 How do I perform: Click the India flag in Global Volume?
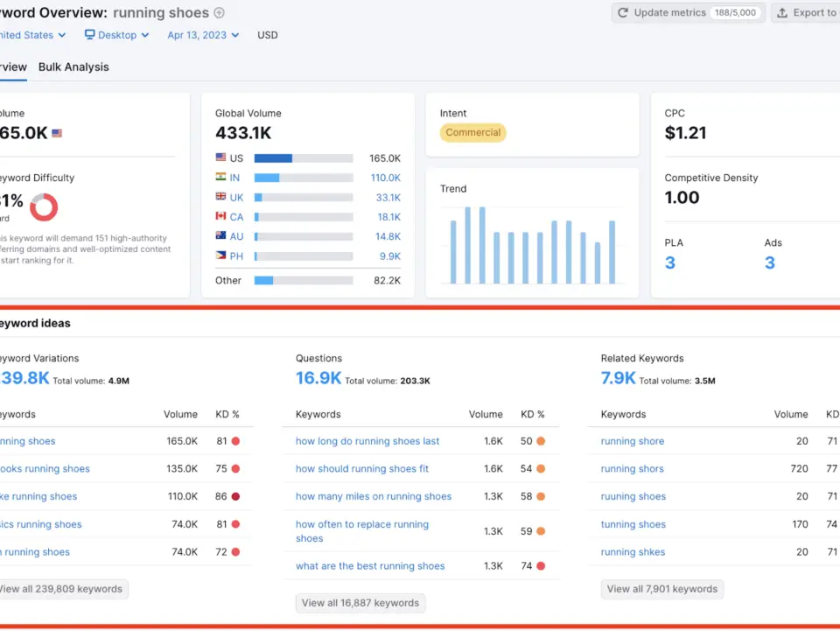[x=220, y=177]
